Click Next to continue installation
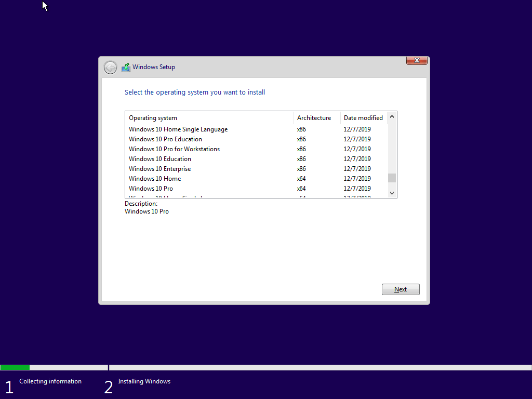Screen dimensions: 532x399 [401, 289]
